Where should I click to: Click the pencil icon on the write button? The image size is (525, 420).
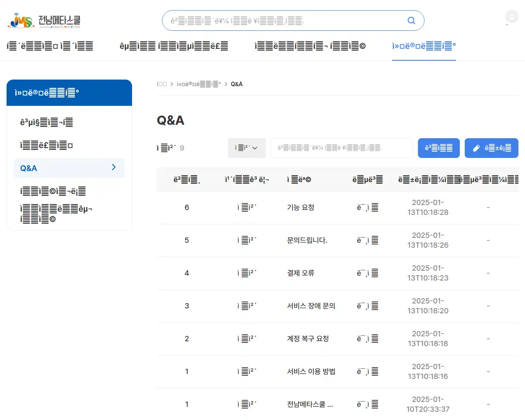[476, 148]
